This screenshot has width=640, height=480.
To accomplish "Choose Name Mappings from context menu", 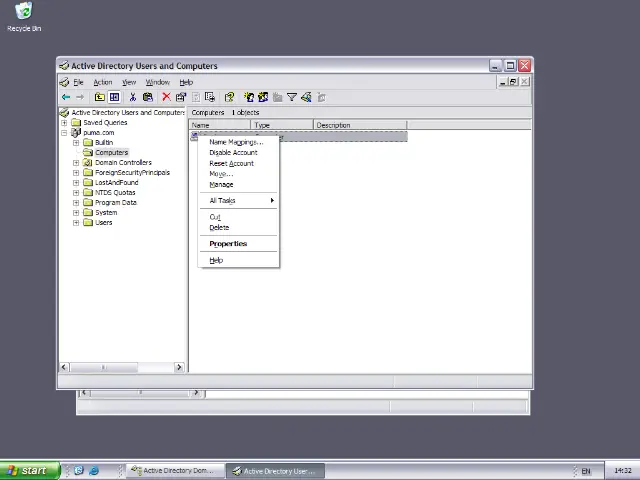I will click(x=239, y=142).
